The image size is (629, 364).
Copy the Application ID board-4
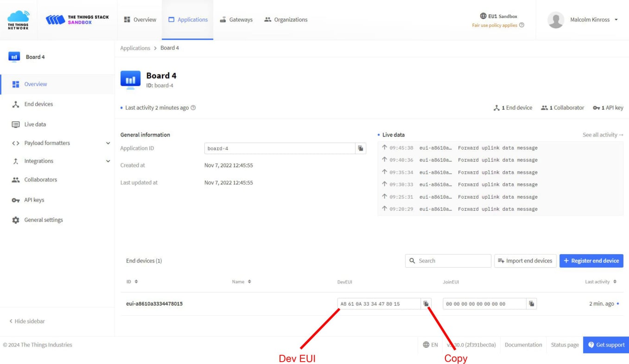coord(361,148)
